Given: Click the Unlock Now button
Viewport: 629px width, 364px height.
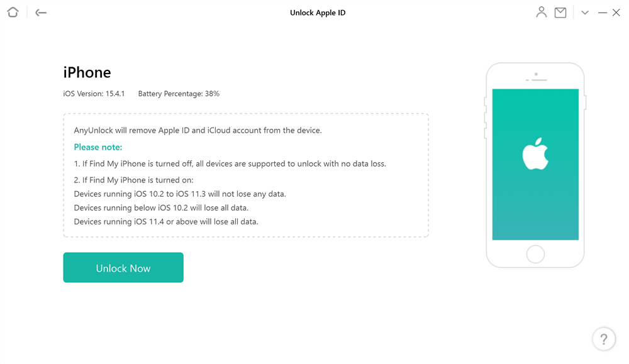Looking at the screenshot, I should pyautogui.click(x=123, y=267).
